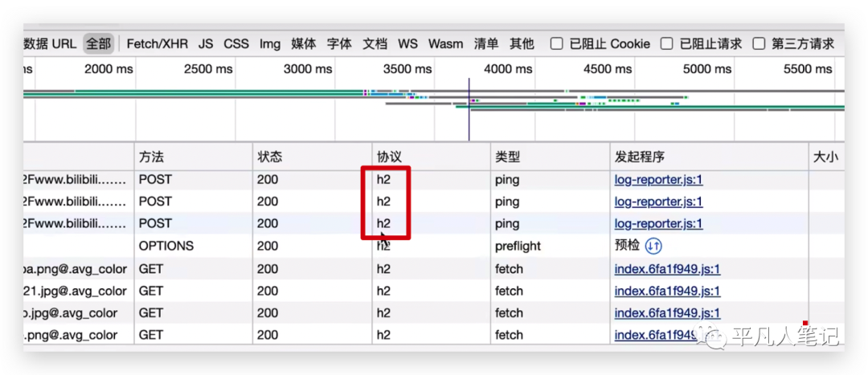This screenshot has height=375, width=868.
Task: Select the OPTIONS preflight request row
Action: 166,247
